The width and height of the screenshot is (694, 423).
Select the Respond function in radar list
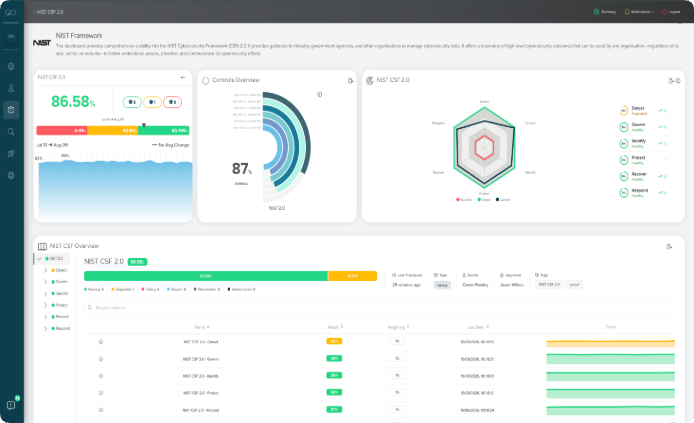tap(643, 192)
